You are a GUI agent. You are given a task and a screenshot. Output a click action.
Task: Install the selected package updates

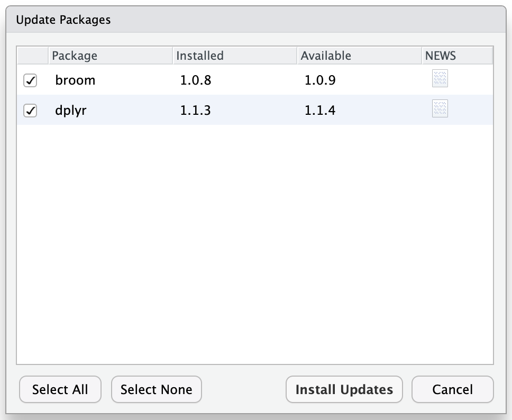[344, 389]
